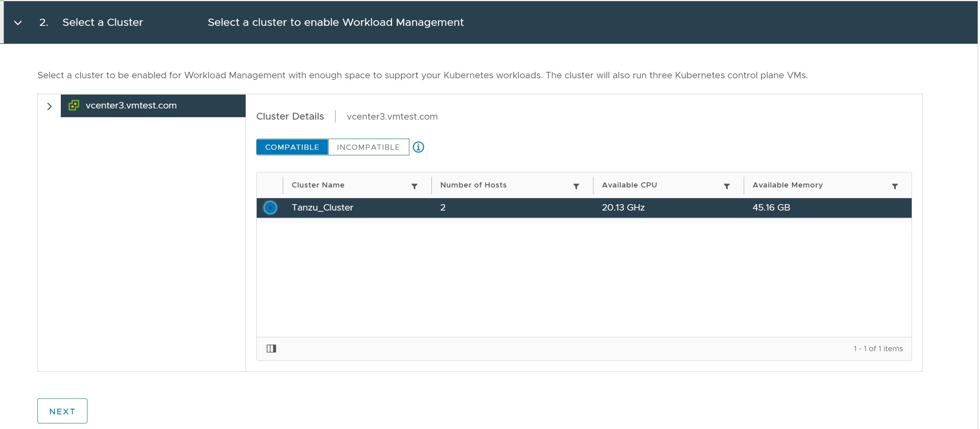Screen dimensions: 980x429
Task: Click the Available CPU filter icon
Action: pyautogui.click(x=726, y=186)
